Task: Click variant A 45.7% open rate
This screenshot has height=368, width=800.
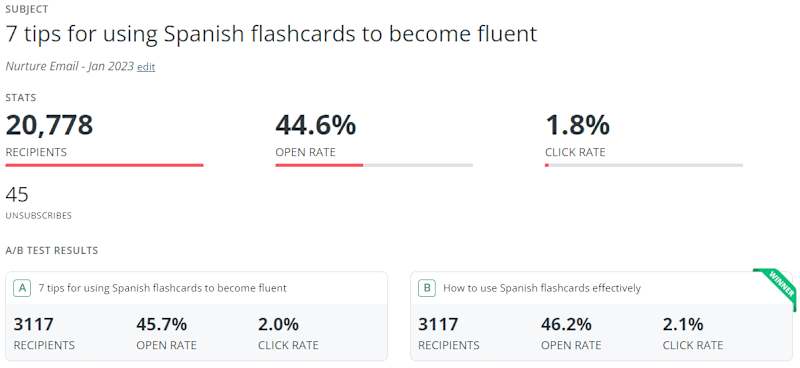Action: [162, 324]
